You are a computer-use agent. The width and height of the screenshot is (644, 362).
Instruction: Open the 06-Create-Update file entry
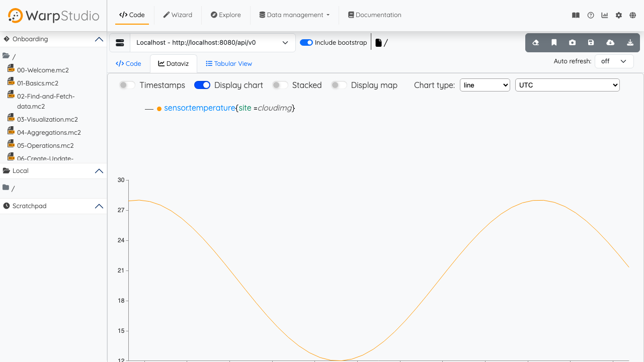pos(45,158)
